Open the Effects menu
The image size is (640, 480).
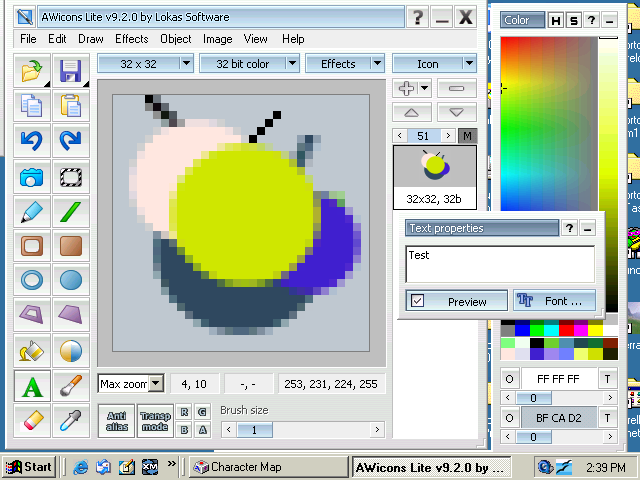coord(131,39)
